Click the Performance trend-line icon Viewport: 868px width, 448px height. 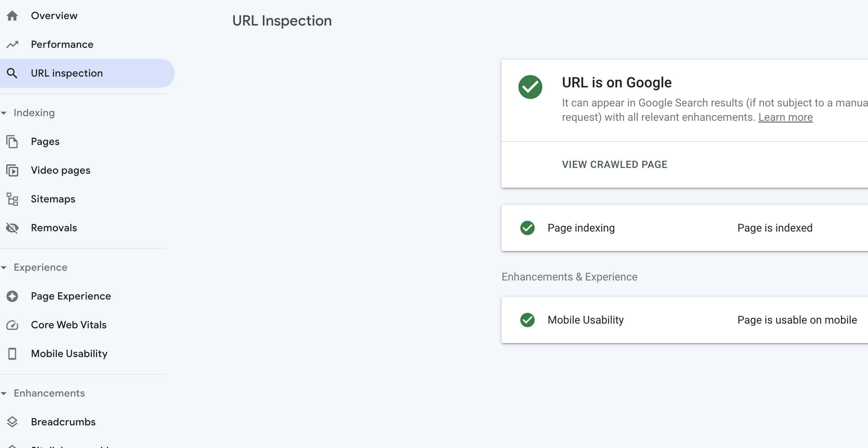12,45
